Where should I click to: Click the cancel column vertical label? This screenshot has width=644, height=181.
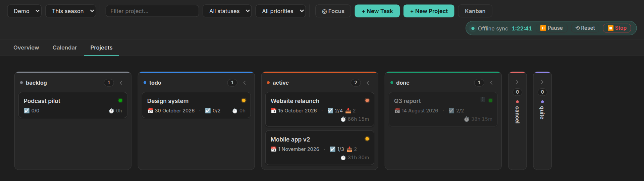pos(517,115)
